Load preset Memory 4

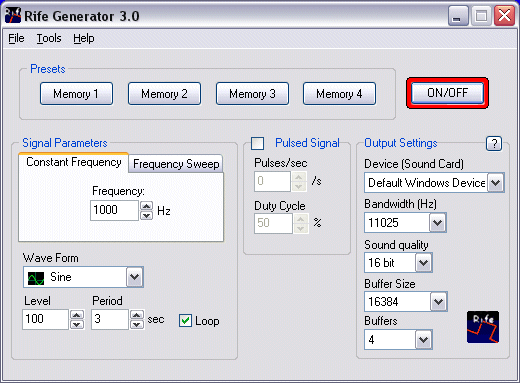click(339, 94)
